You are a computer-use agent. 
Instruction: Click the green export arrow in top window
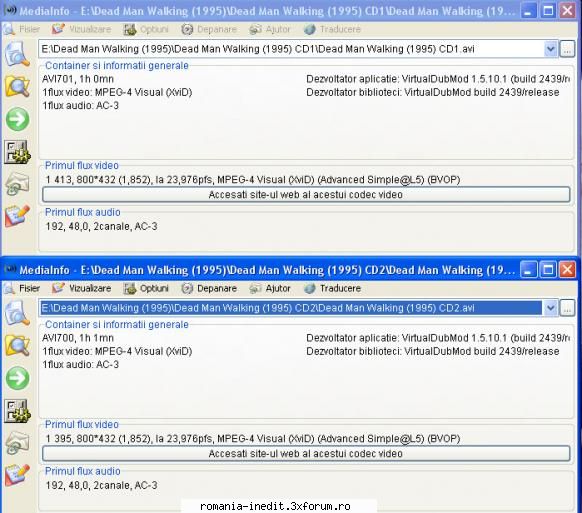click(x=17, y=119)
